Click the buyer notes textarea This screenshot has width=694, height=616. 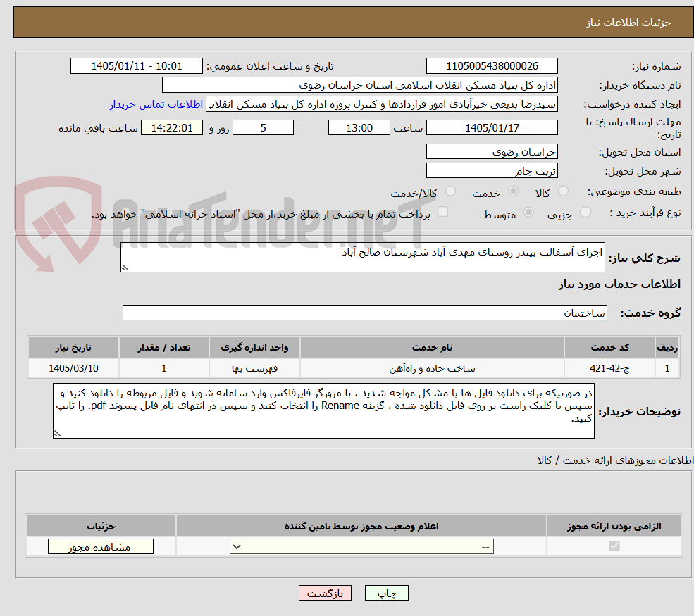pos(323,411)
